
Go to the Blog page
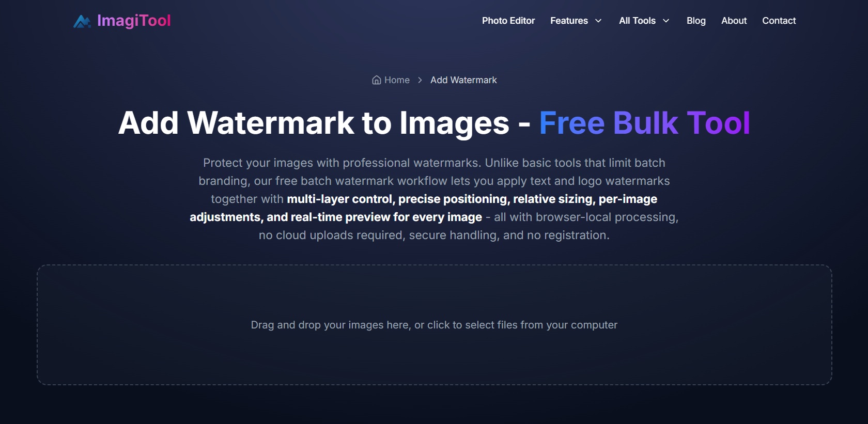tap(695, 21)
